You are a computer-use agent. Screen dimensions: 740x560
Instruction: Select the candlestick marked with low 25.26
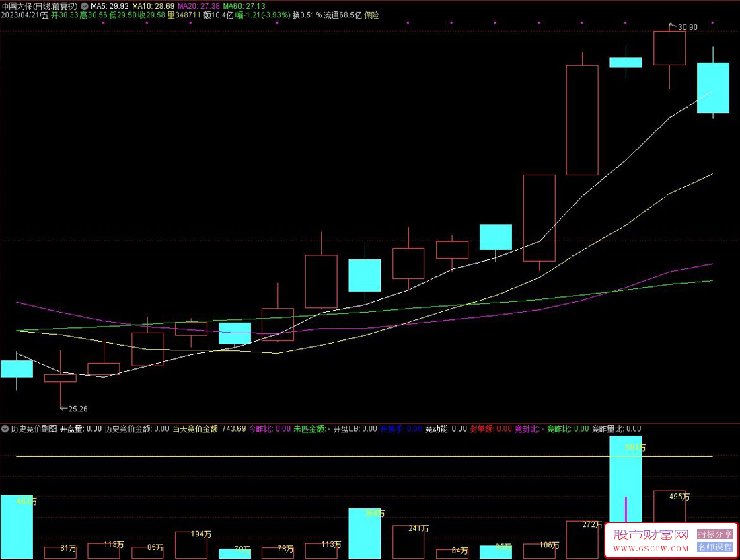[x=61, y=378]
